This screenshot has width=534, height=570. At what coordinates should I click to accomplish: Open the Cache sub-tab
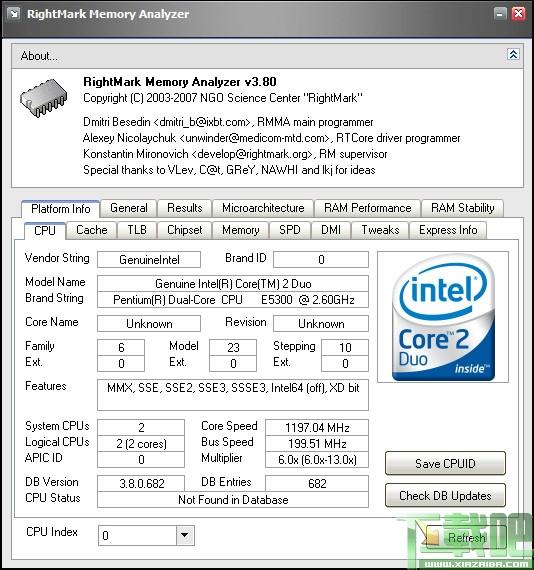coord(92,230)
